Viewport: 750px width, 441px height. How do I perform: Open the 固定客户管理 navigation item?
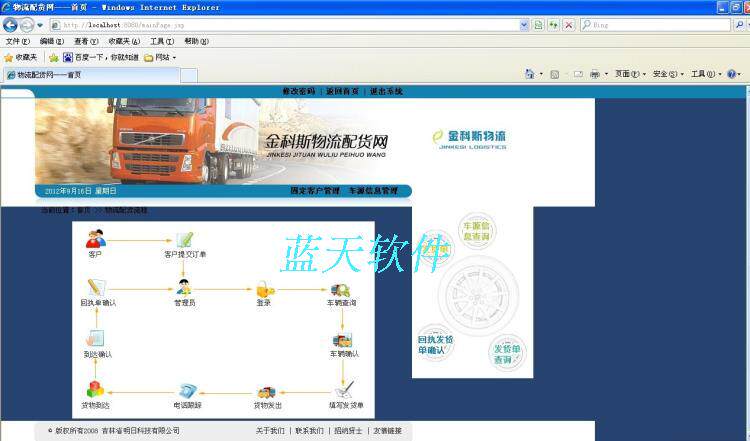tap(315, 191)
